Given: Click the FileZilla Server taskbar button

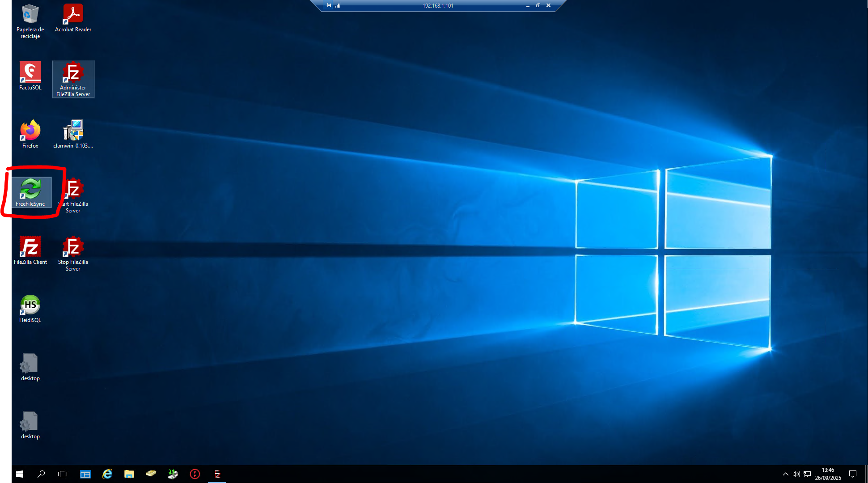Looking at the screenshot, I should coord(217,474).
